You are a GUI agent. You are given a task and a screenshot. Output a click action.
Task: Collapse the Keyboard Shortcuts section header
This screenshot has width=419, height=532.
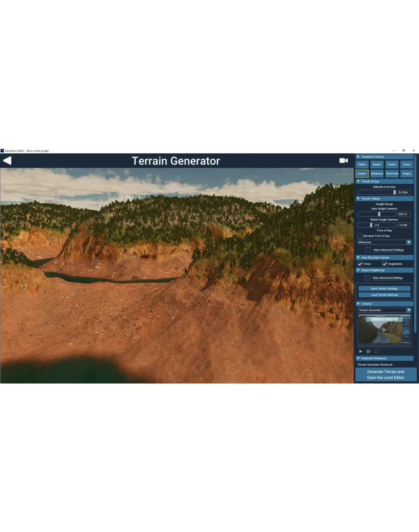click(x=359, y=358)
